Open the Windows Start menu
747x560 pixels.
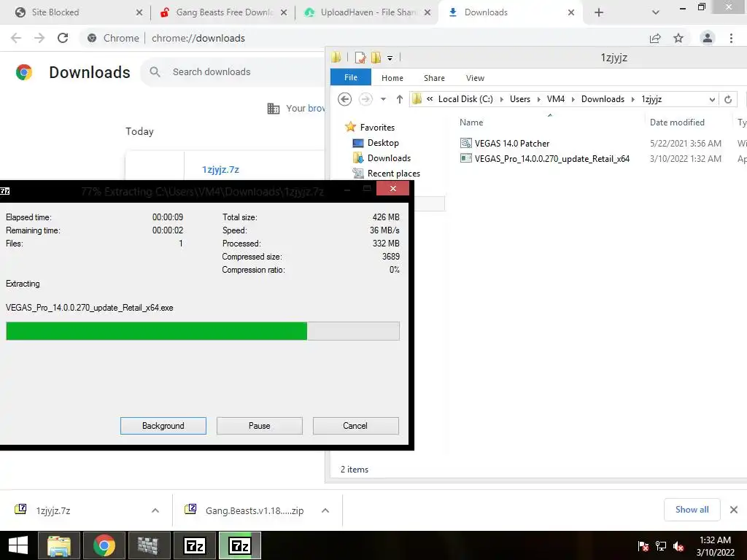pos(18,545)
